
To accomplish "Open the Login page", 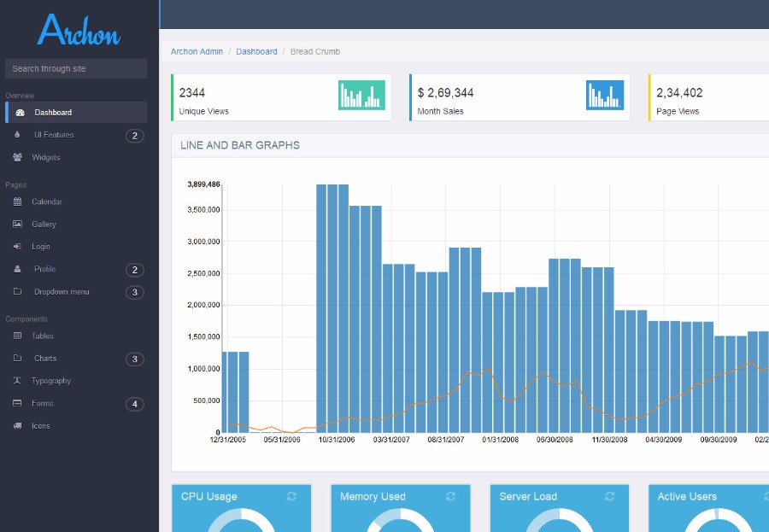I will click(41, 247).
